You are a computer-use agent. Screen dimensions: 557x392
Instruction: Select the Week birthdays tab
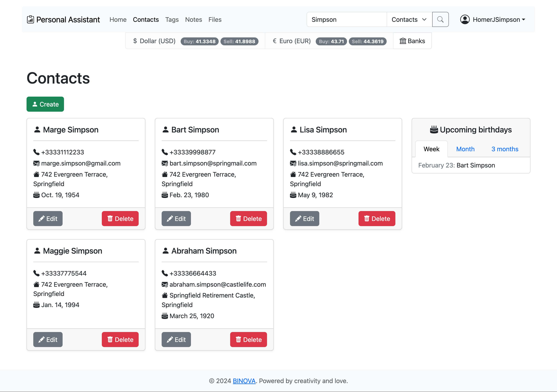pos(431,149)
